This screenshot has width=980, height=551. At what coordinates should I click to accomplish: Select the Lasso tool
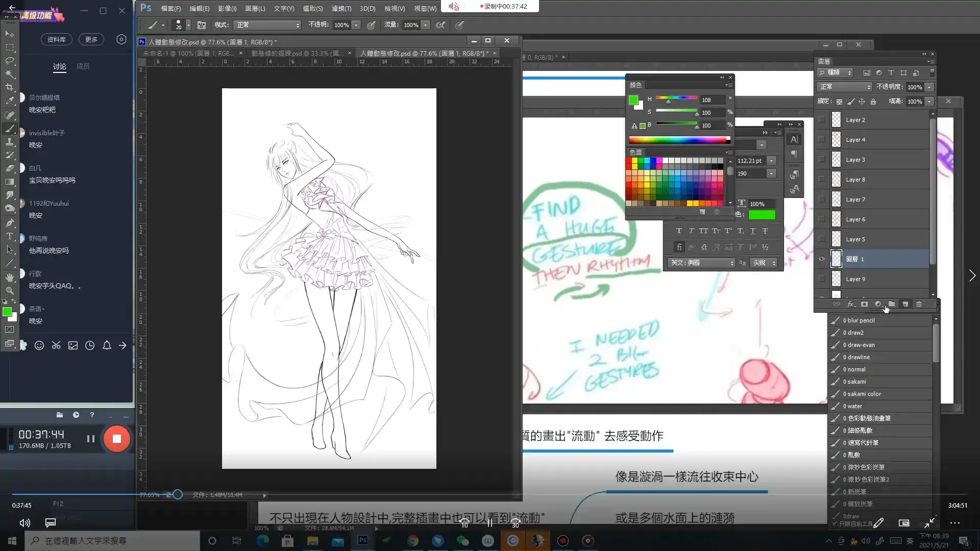coord(10,61)
